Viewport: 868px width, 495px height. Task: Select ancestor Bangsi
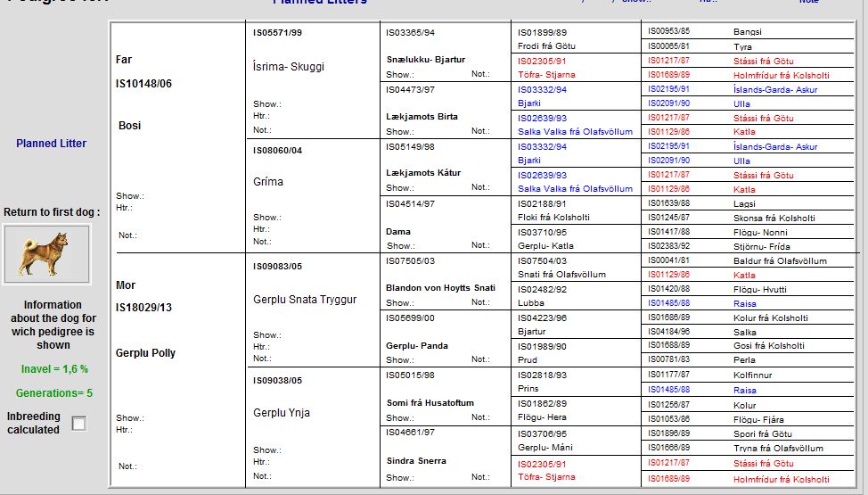pyautogui.click(x=748, y=32)
